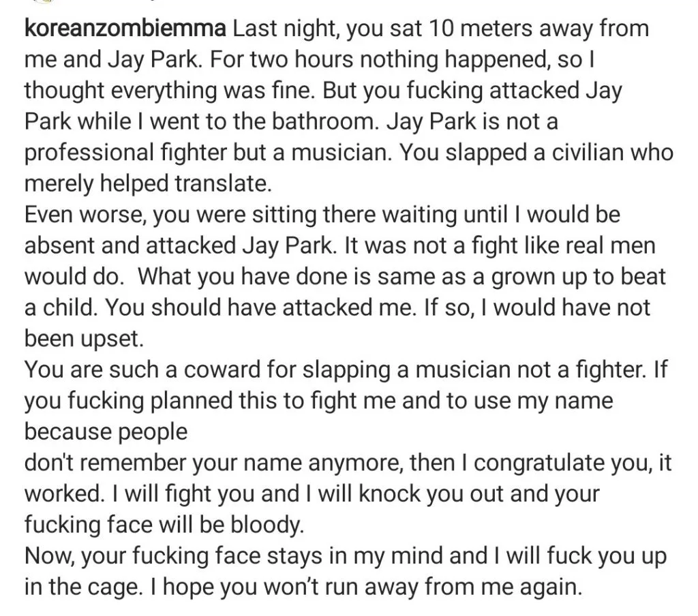Click the phrase "Even worse" in caption
This screenshot has height=616, width=698.
pos(83,216)
